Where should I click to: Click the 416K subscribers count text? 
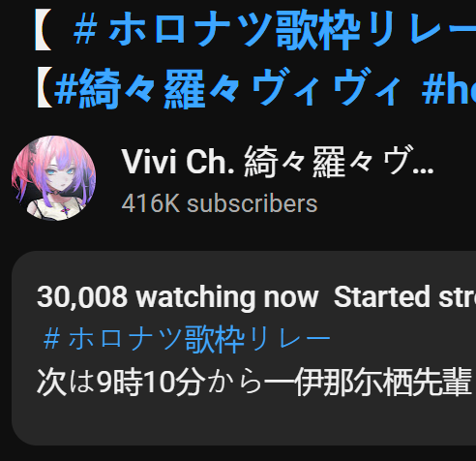[220, 203]
